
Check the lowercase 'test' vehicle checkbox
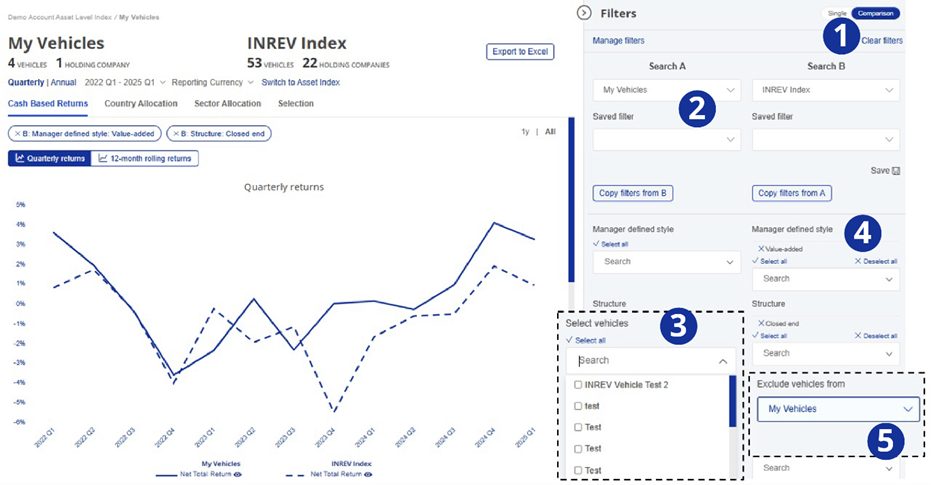pos(578,406)
